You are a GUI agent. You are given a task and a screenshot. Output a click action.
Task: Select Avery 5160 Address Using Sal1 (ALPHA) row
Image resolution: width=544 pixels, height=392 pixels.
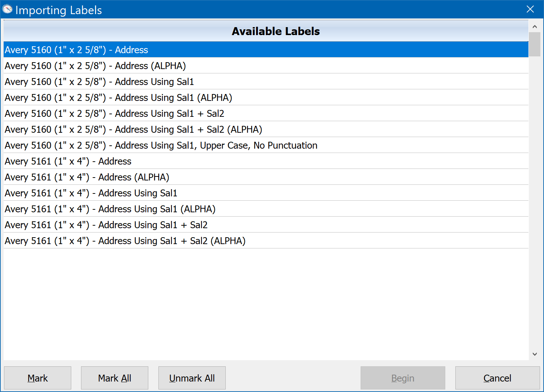click(266, 97)
